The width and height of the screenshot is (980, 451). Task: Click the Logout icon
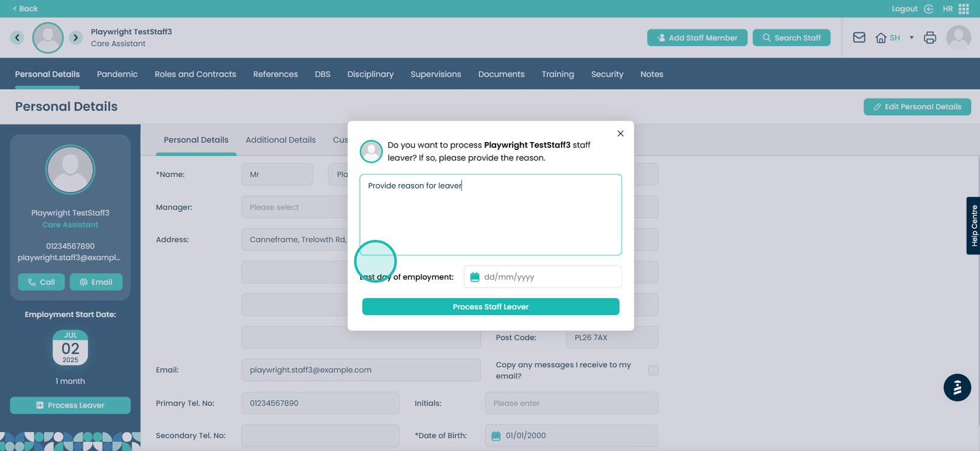(929, 9)
